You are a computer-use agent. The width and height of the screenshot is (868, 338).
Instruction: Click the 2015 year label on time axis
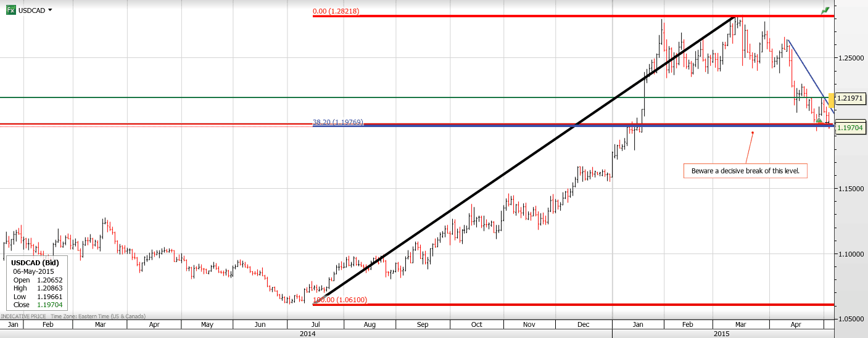722,333
